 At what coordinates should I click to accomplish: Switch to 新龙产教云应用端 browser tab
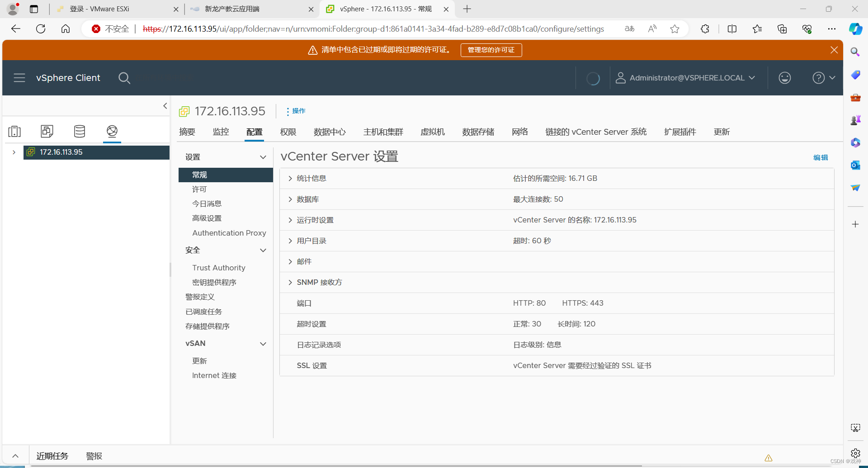(252, 9)
